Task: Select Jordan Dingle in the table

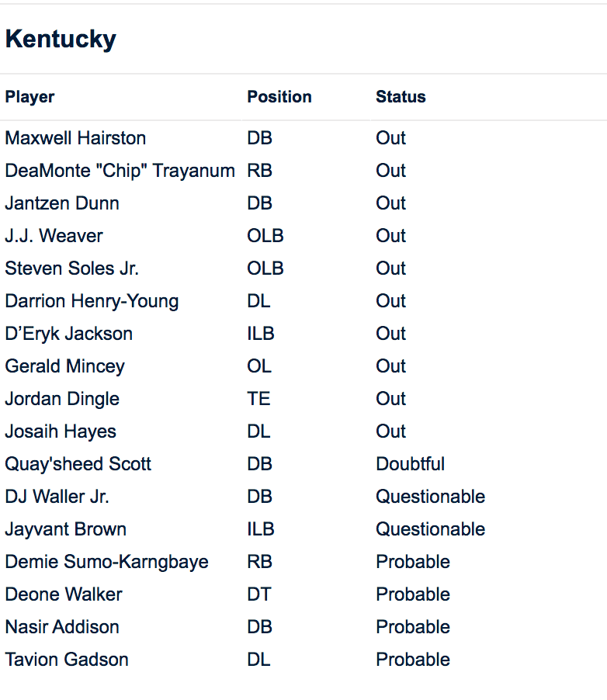Action: coord(62,399)
